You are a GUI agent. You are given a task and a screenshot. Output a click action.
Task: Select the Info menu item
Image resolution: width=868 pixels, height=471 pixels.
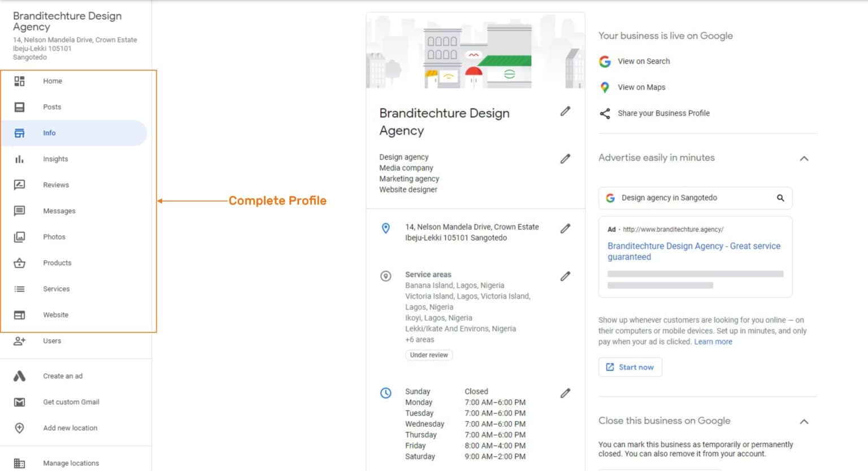74,133
